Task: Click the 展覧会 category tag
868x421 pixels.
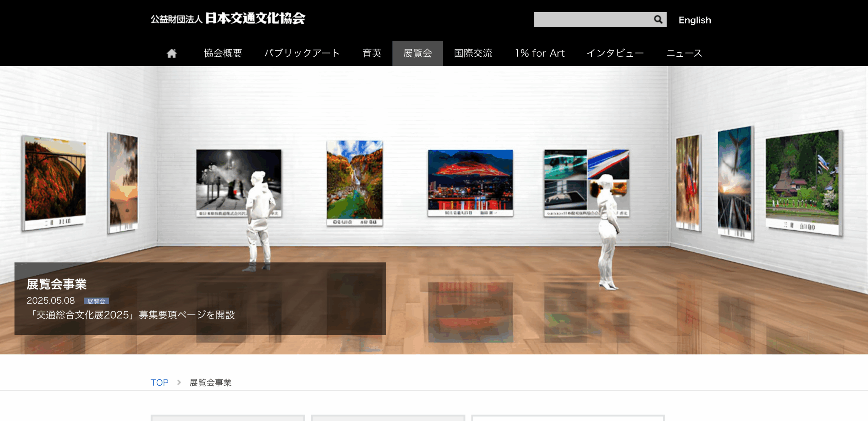Action: 96,301
